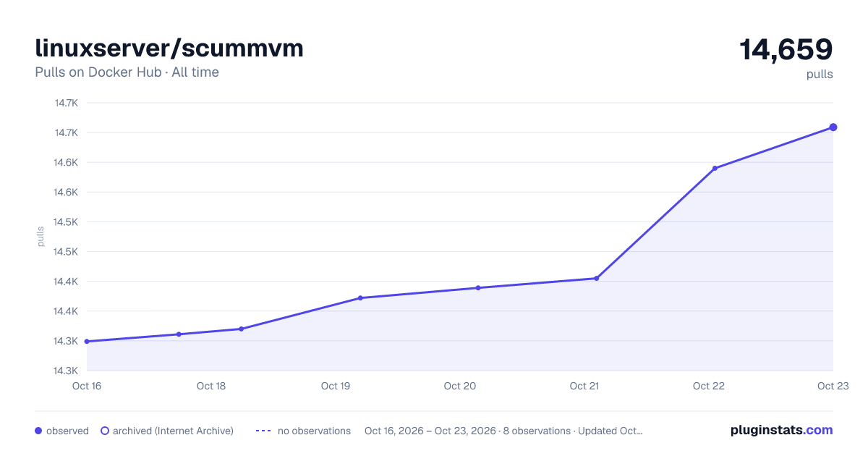Click the Oct 19 x-axis label
Screen dimensions: 868x456
pos(336,386)
